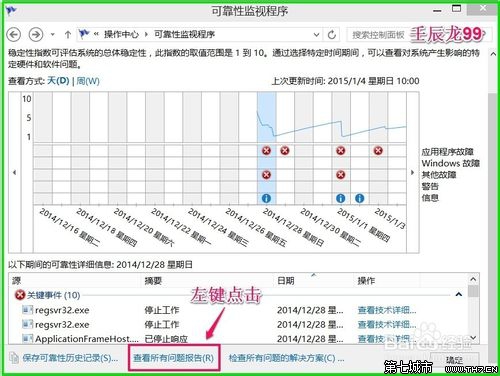Select application failure icon on 2014/12/29
The width and height of the screenshot is (500, 376).
[x=284, y=151]
